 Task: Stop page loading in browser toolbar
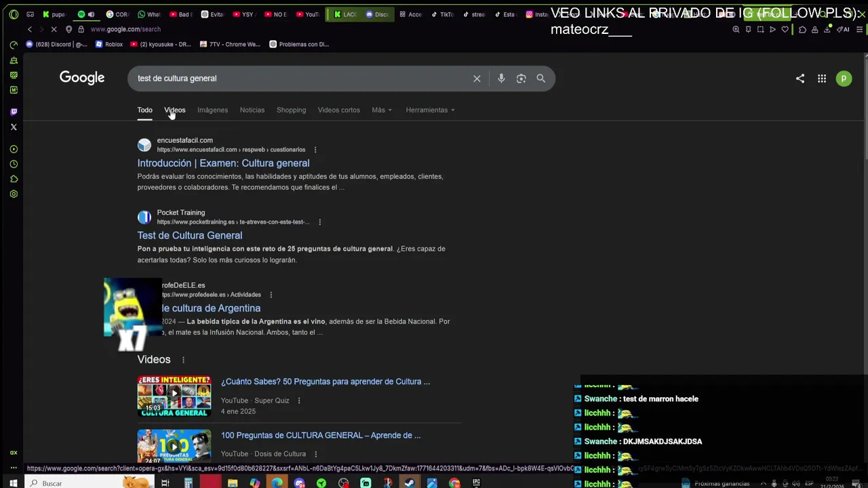click(54, 29)
